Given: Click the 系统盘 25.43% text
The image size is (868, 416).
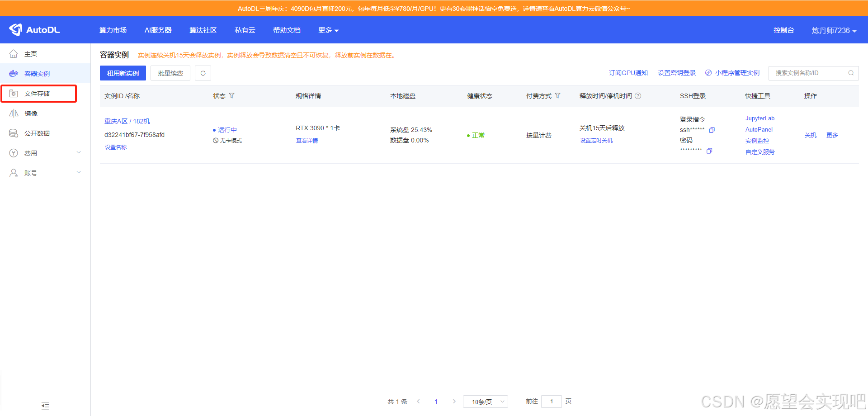Looking at the screenshot, I should [411, 130].
